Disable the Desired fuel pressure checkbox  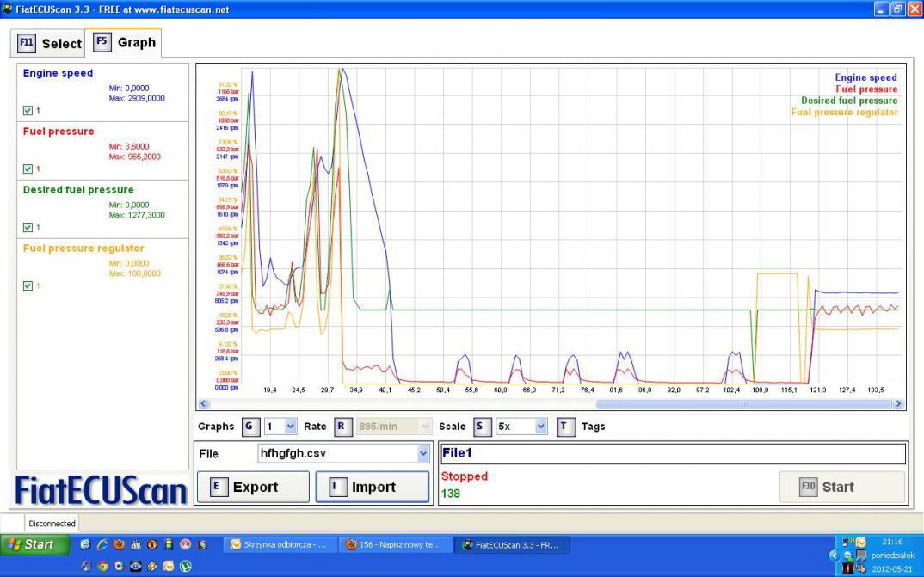point(28,227)
